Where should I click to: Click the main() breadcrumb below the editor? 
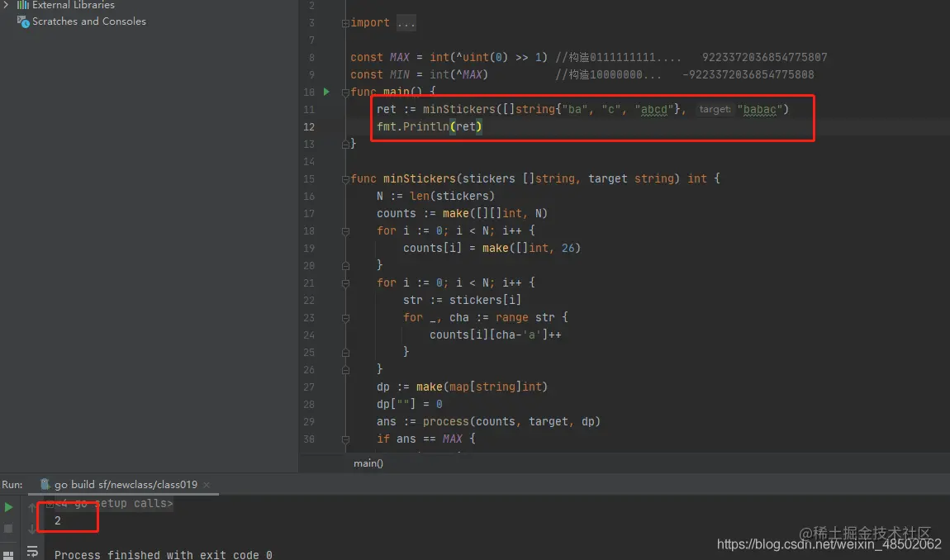point(368,463)
